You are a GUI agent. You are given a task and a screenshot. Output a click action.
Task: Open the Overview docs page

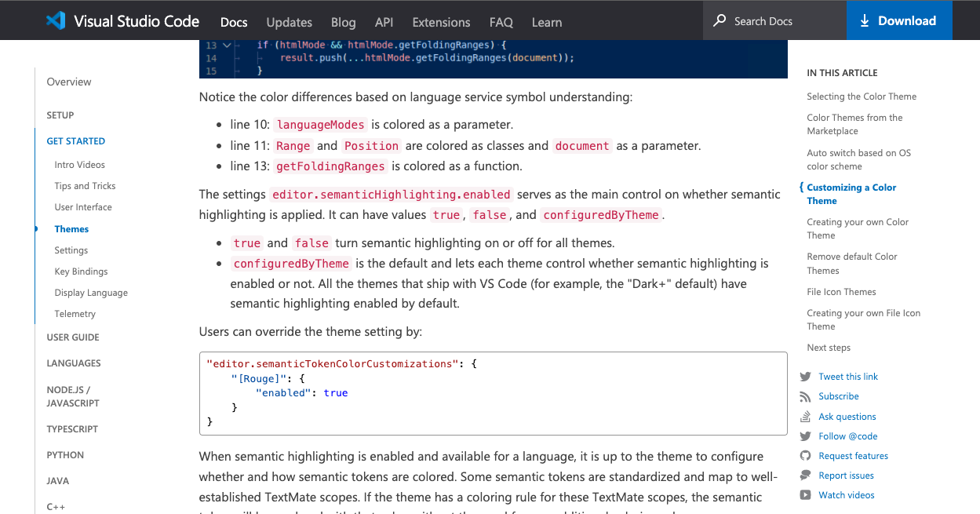[69, 82]
